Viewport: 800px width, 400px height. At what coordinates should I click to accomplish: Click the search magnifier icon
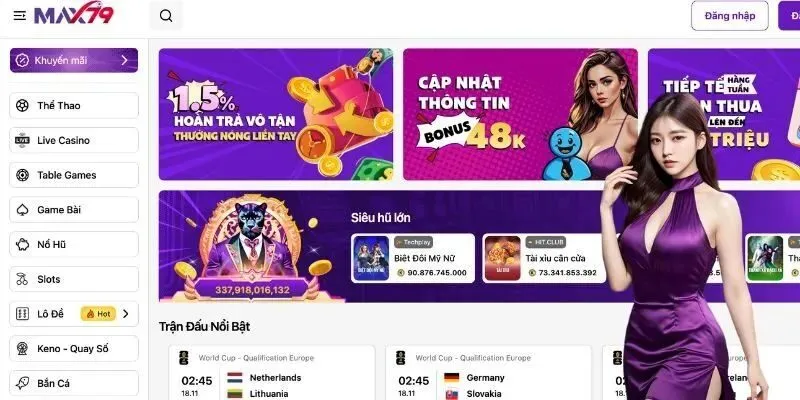(166, 16)
